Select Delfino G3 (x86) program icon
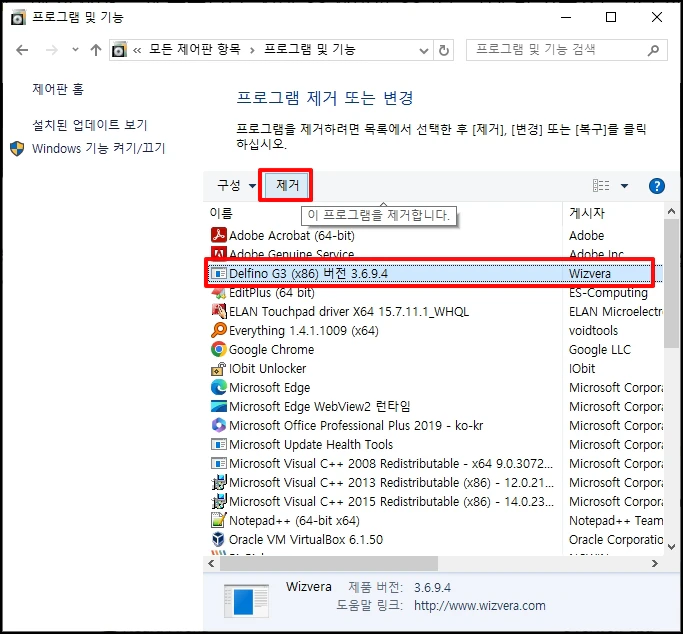Screen dimensions: 683x634 click(219, 273)
